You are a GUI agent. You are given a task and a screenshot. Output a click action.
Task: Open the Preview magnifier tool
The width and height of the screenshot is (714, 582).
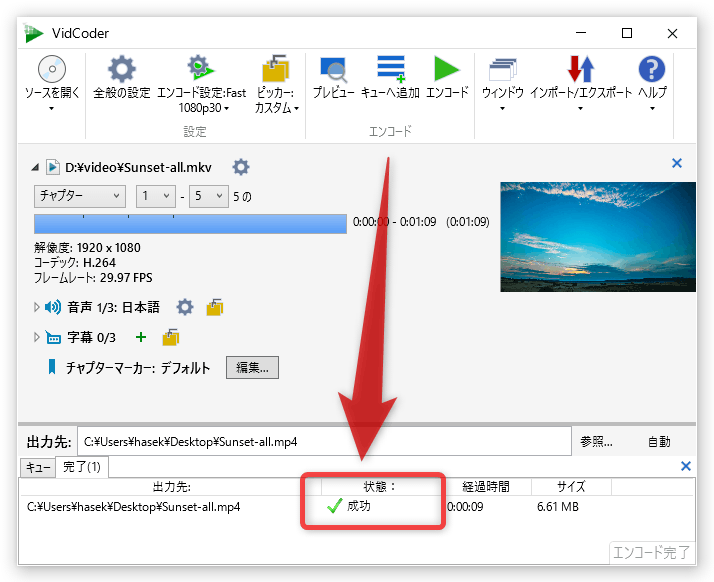point(333,69)
